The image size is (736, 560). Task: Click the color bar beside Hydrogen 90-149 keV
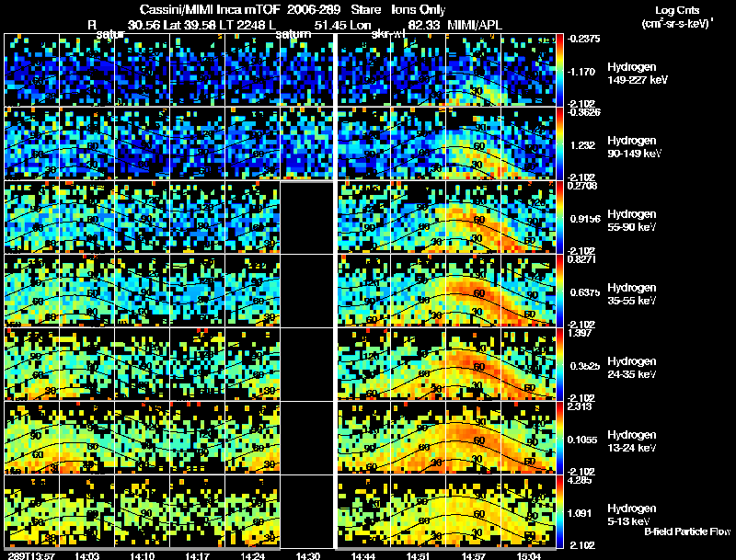[559, 144]
